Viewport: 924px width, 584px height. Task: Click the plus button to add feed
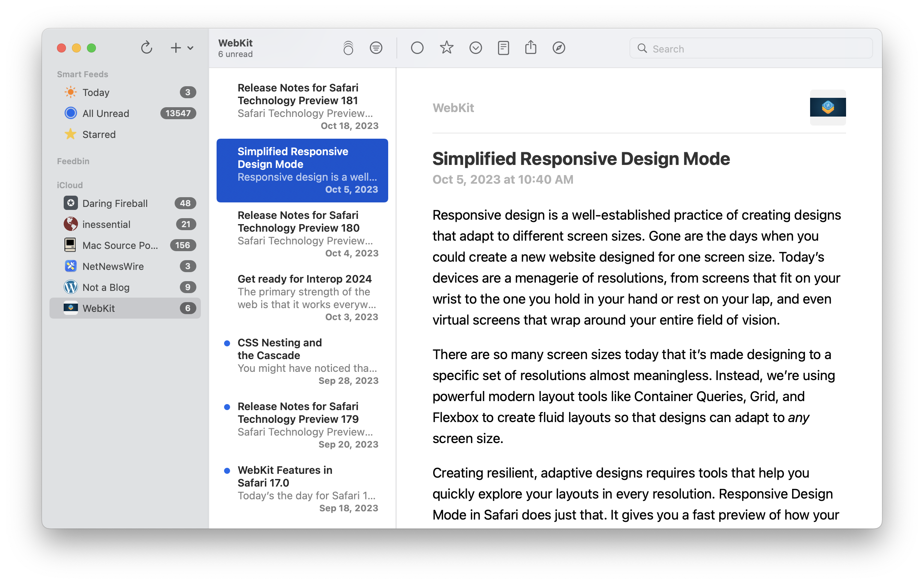pos(175,48)
